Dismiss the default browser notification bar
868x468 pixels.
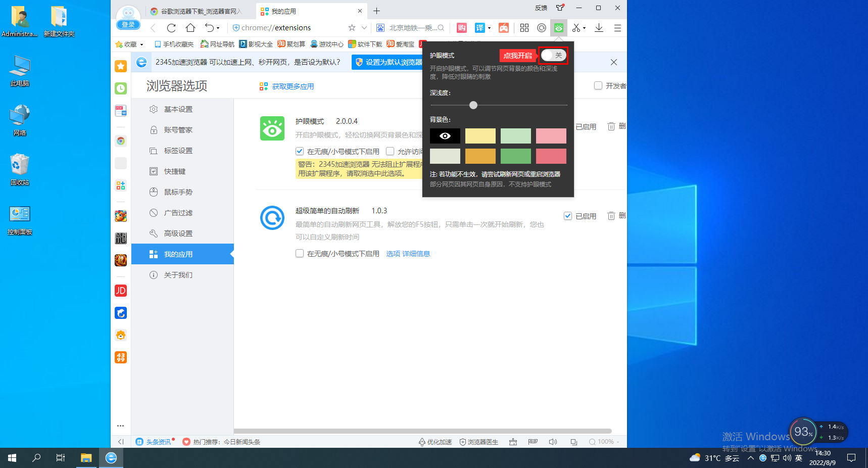pyautogui.click(x=614, y=62)
